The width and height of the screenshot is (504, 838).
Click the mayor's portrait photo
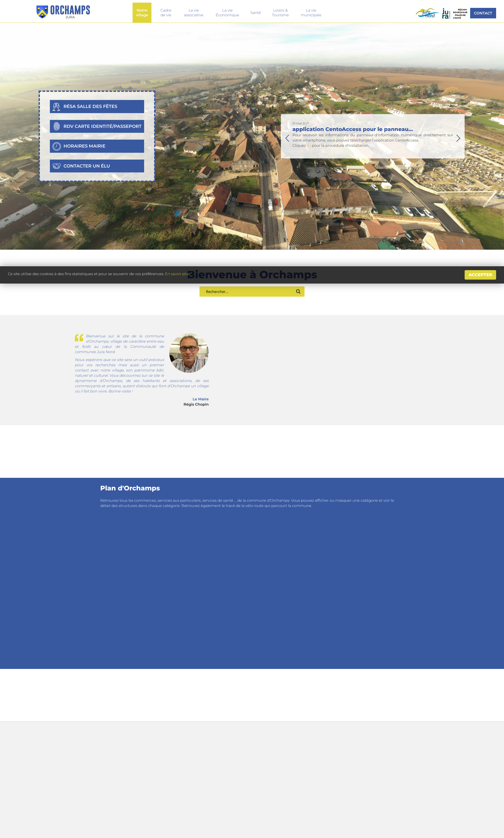[189, 353]
